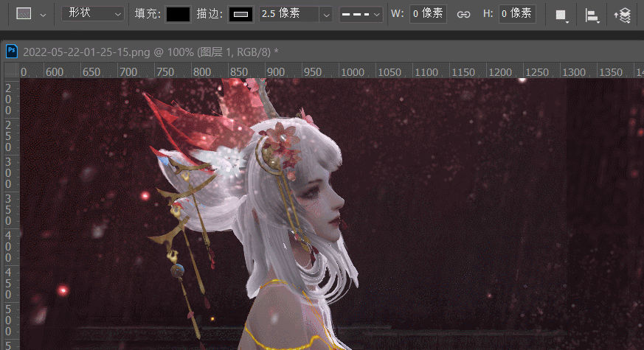This screenshot has width=644, height=350.
Task: Click the 2.5 像素 stroke width field
Action: (289, 14)
